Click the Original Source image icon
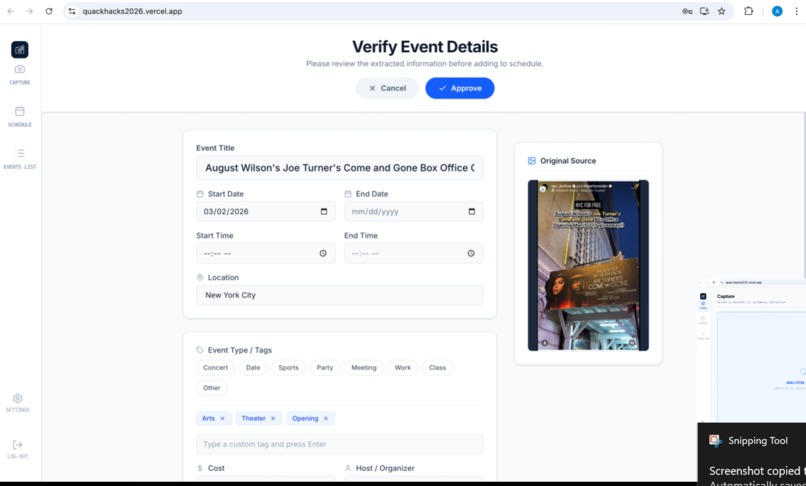 tap(532, 161)
